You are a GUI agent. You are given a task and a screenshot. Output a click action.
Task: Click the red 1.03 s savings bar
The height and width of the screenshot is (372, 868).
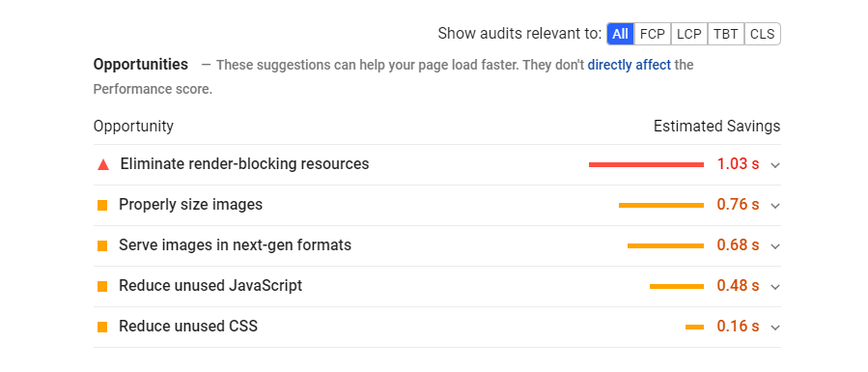coord(646,164)
